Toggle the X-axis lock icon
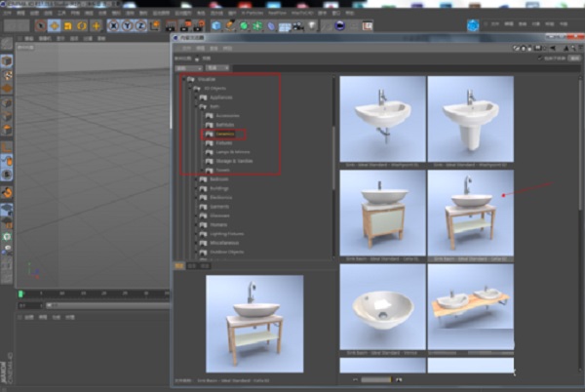The height and width of the screenshot is (392, 585). [114, 25]
